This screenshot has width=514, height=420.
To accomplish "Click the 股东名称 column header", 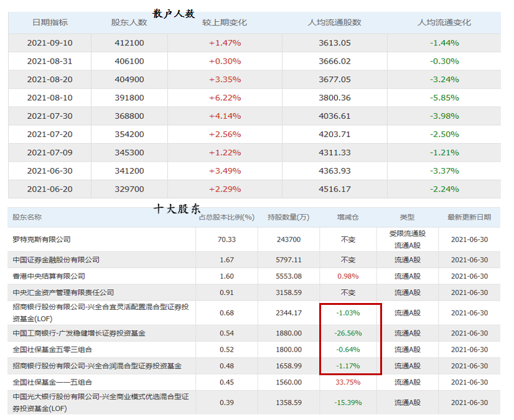I will (x=27, y=217).
